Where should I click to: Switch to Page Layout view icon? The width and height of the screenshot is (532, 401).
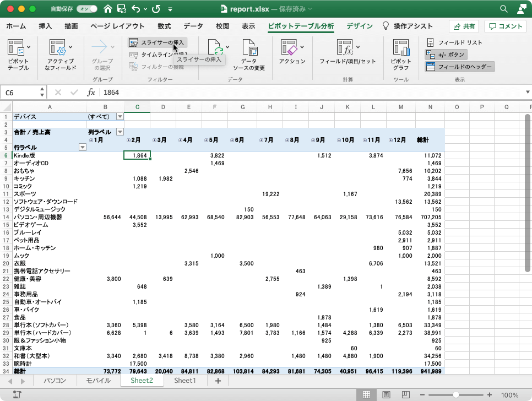(386, 395)
